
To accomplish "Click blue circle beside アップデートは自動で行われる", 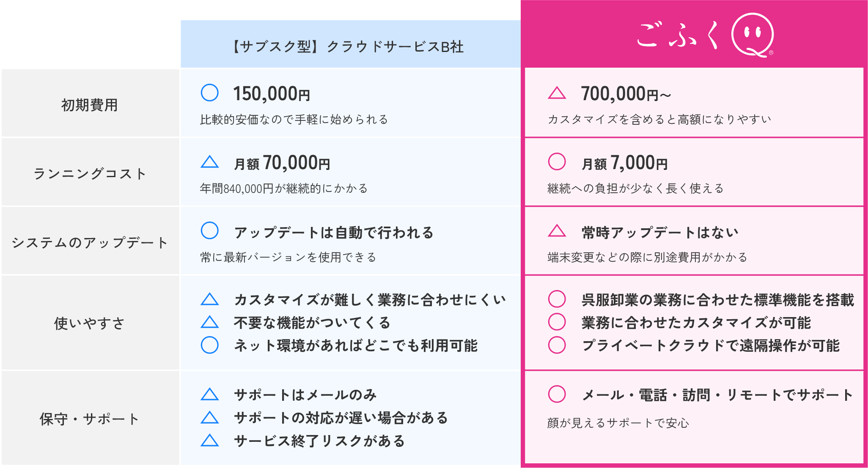I will [210, 230].
